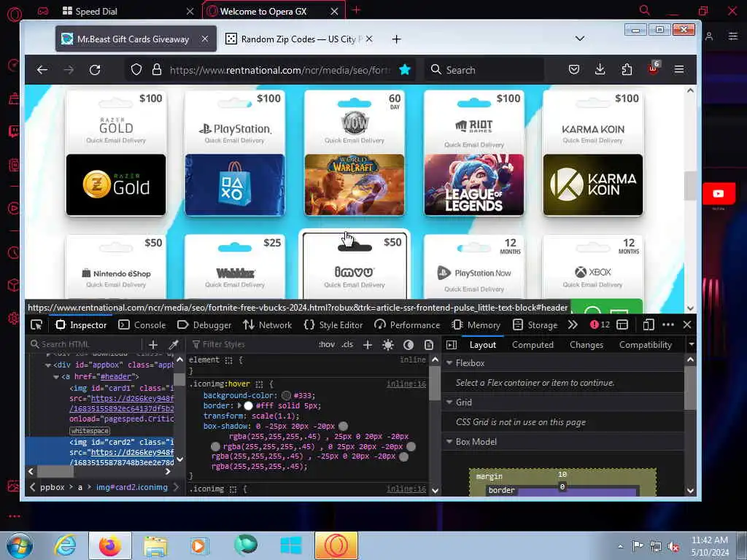Switch to the Debugger panel

tap(204, 324)
